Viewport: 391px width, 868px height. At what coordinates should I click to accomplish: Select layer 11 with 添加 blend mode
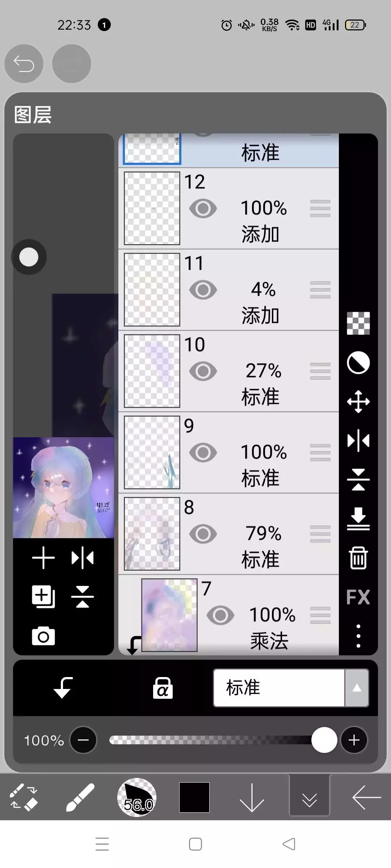point(228,290)
